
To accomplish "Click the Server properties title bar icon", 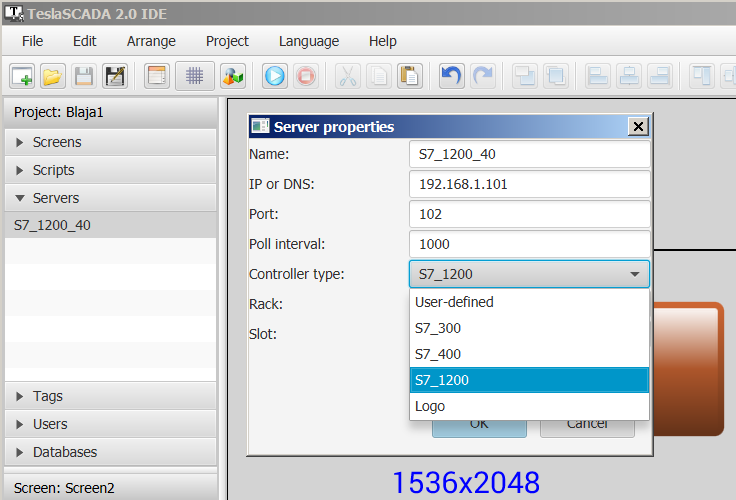I will tap(260, 126).
